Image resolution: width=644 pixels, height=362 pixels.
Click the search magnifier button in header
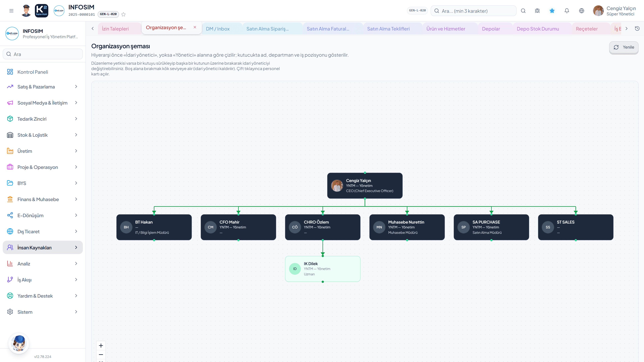(523, 11)
